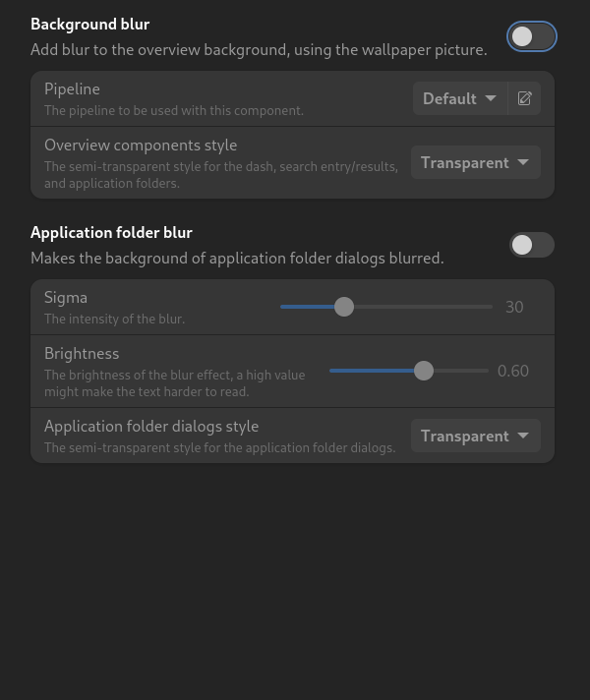Select the Overview components style row

293,163
